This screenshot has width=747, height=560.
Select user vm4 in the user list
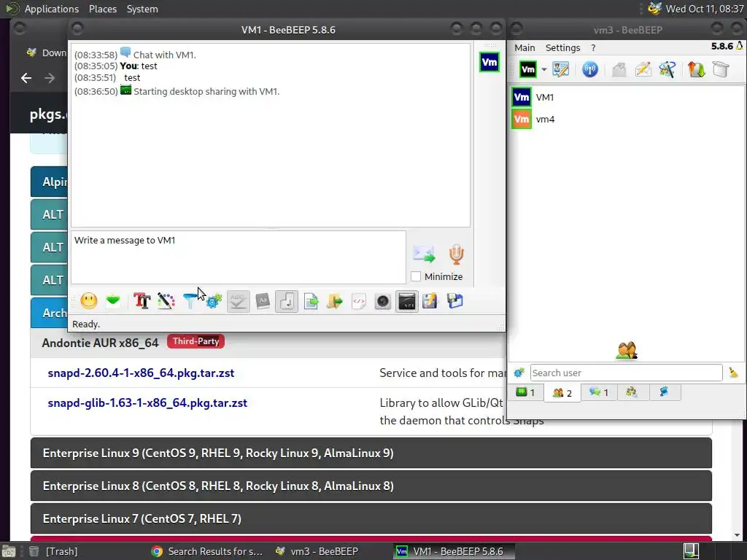click(x=626, y=119)
